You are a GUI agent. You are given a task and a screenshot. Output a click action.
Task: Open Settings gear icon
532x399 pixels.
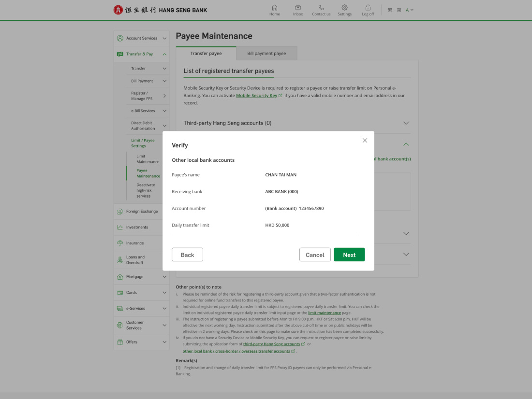(344, 8)
